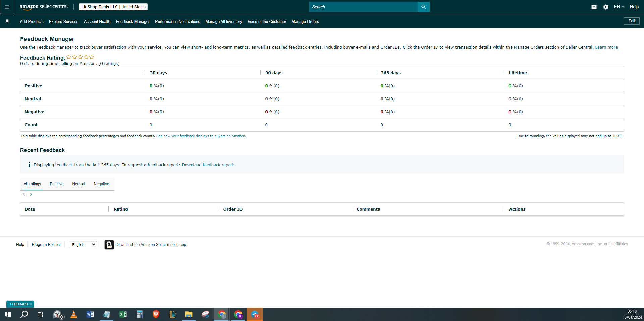Open the settings gear icon

606,7
